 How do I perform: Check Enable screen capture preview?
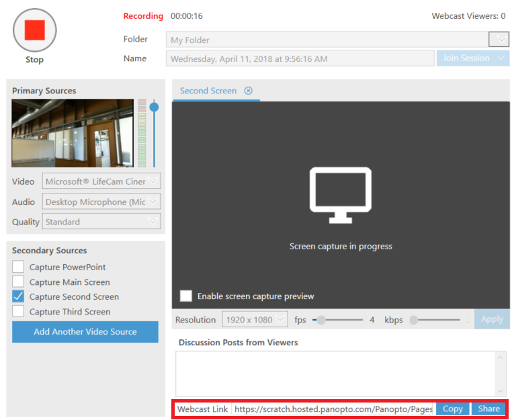185,296
